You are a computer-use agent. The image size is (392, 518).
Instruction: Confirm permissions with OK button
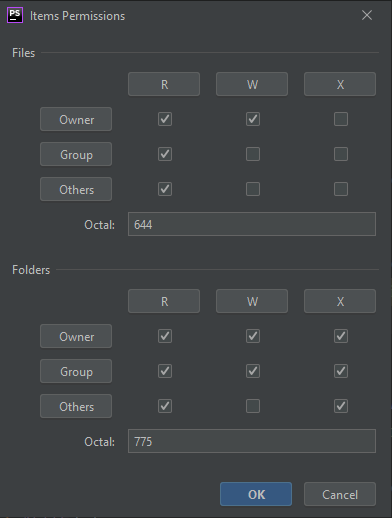pyautogui.click(x=256, y=494)
